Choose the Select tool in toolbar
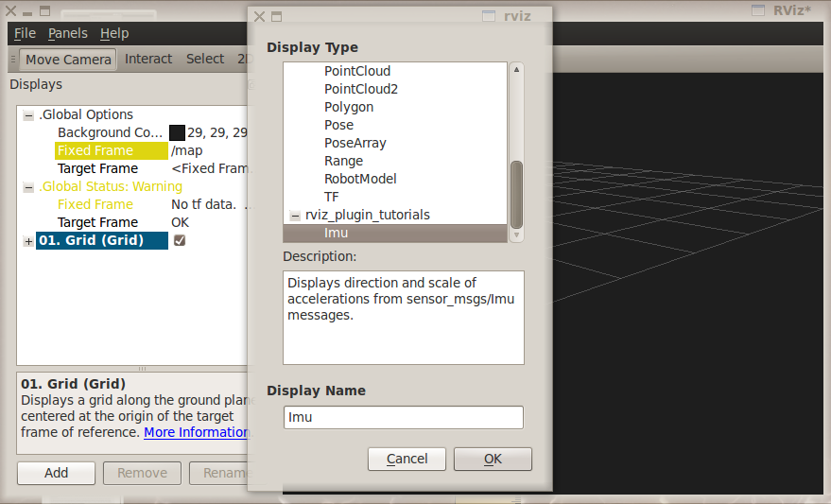Viewport: 831px width, 504px height. coord(205,59)
